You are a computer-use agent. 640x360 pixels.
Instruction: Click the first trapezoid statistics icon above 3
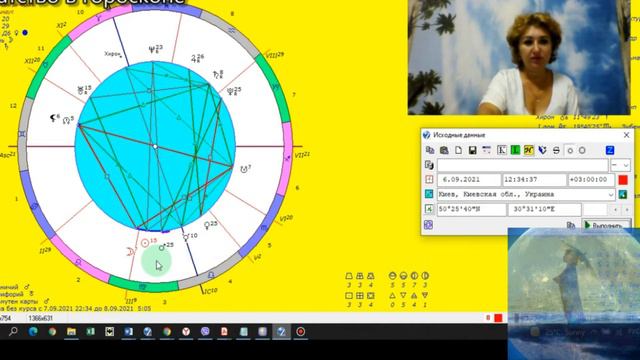(x=349, y=276)
